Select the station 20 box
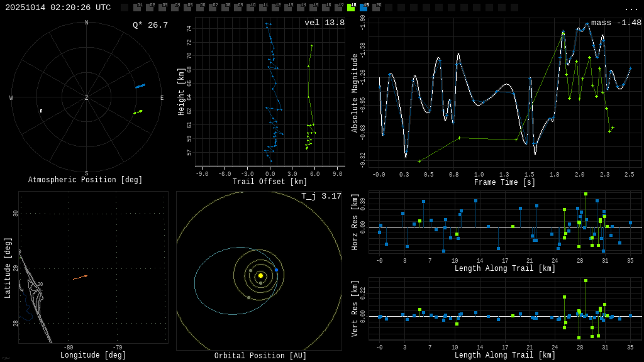Viewport: 644px width, 362px height. click(376, 8)
